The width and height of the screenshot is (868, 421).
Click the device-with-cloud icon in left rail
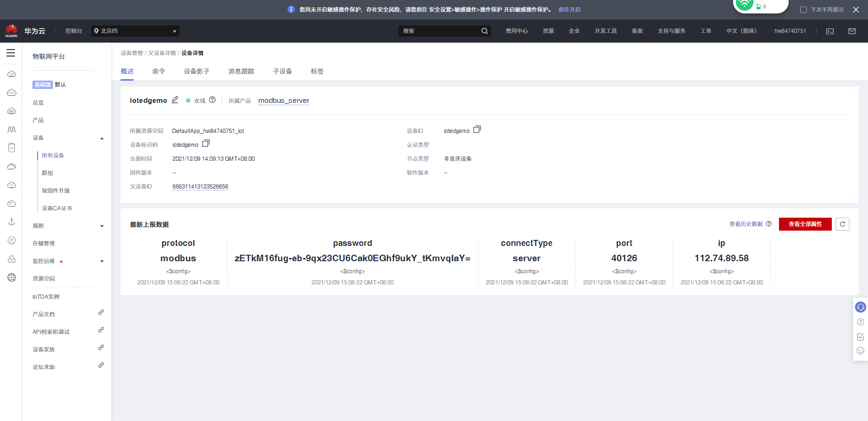point(12,148)
